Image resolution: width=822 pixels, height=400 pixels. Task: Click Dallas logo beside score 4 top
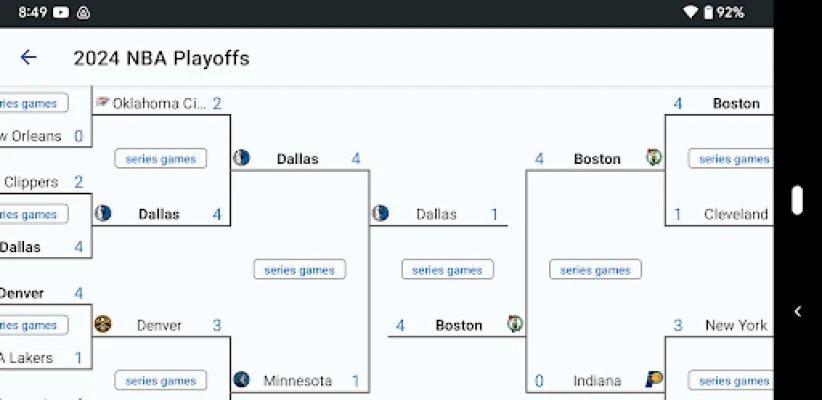(241, 158)
